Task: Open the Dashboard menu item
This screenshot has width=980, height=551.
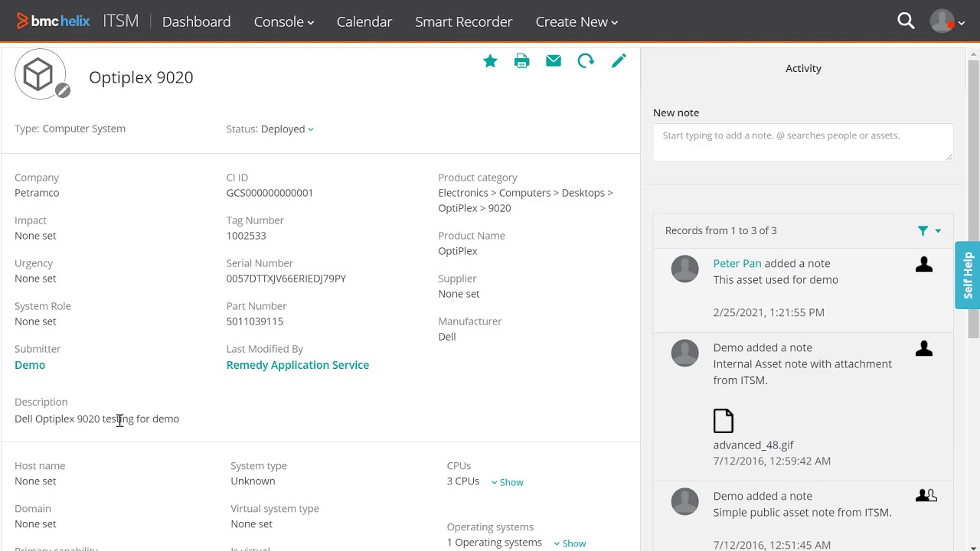Action: [x=196, y=22]
